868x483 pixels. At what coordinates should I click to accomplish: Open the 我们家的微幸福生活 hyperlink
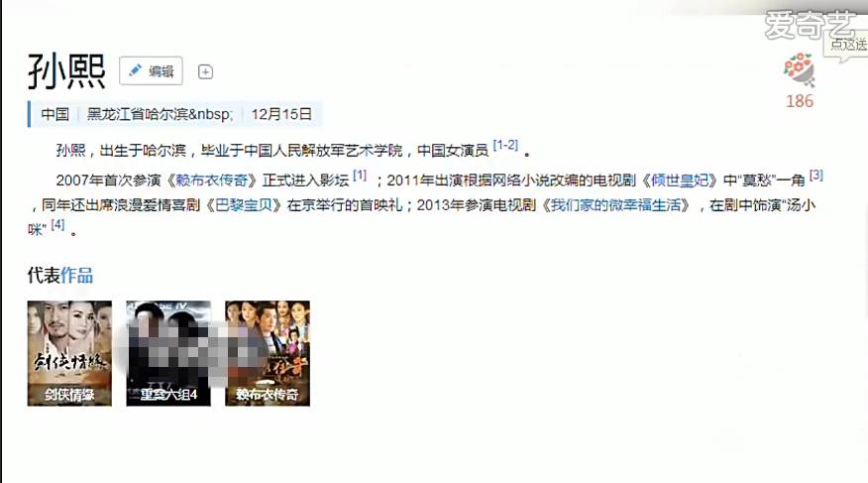(615, 205)
